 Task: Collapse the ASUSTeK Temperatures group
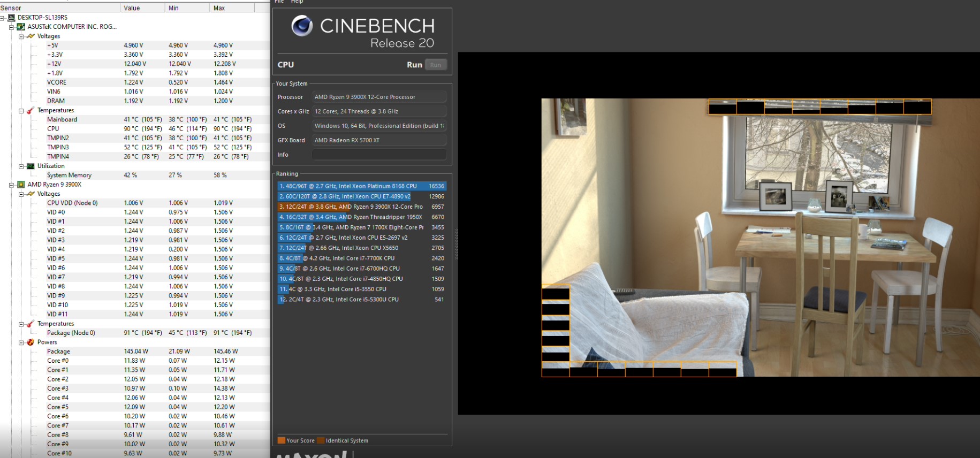[21, 111]
